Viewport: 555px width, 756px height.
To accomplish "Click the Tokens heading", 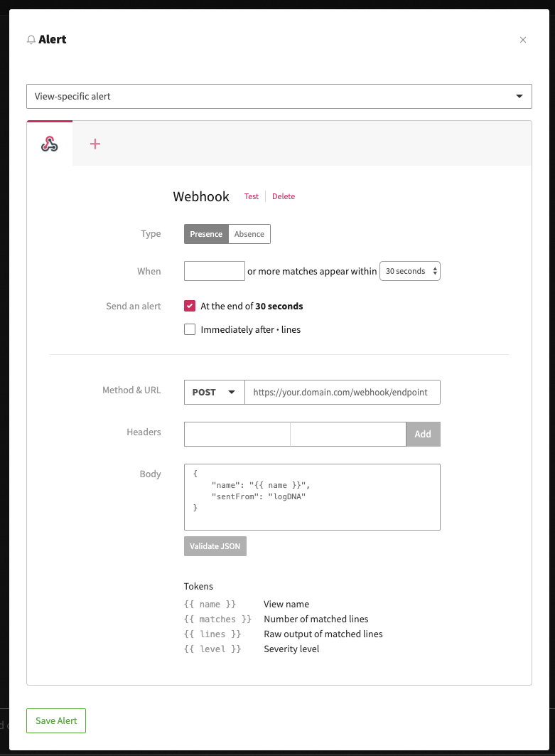I will (198, 586).
